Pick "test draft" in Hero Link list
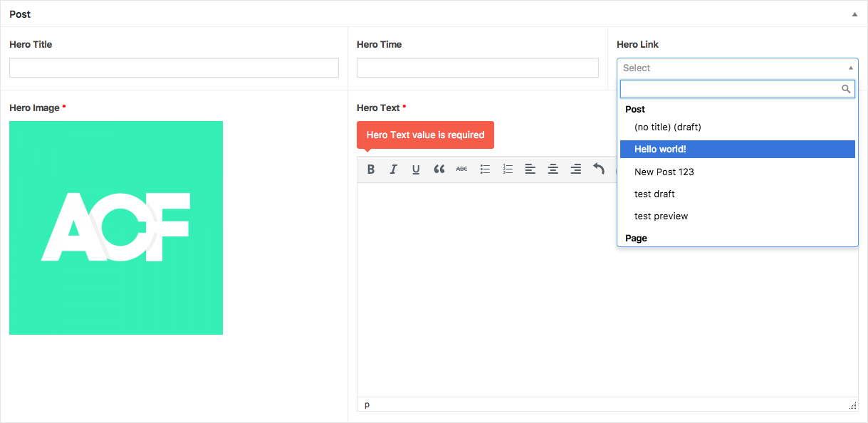Image resolution: width=868 pixels, height=423 pixels. (x=654, y=194)
